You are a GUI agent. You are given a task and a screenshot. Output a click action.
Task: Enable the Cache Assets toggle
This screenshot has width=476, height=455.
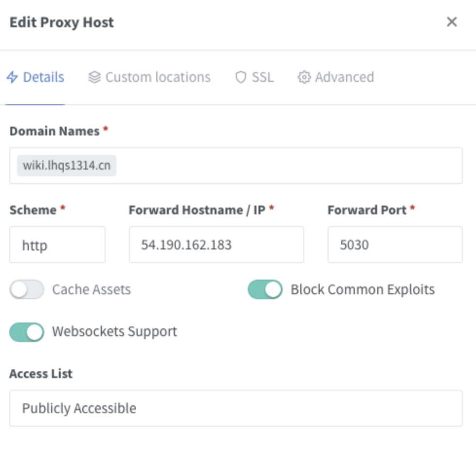[x=27, y=289]
